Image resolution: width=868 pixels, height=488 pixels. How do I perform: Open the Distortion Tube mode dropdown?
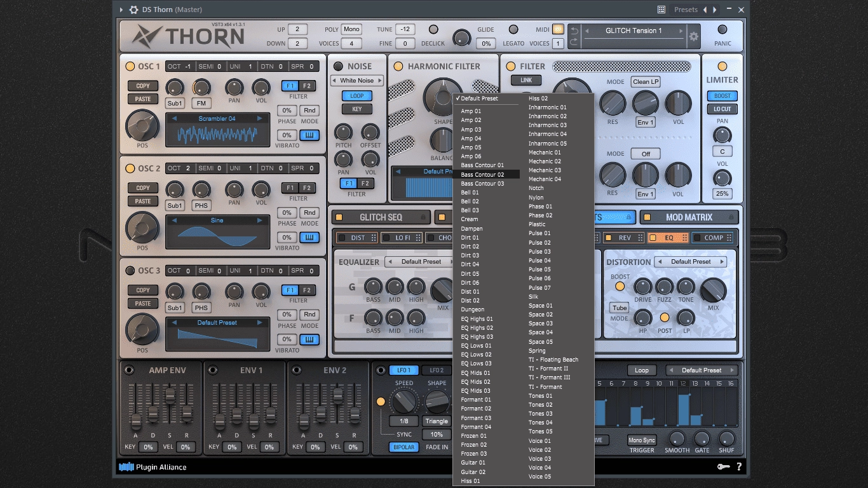pyautogui.click(x=620, y=308)
